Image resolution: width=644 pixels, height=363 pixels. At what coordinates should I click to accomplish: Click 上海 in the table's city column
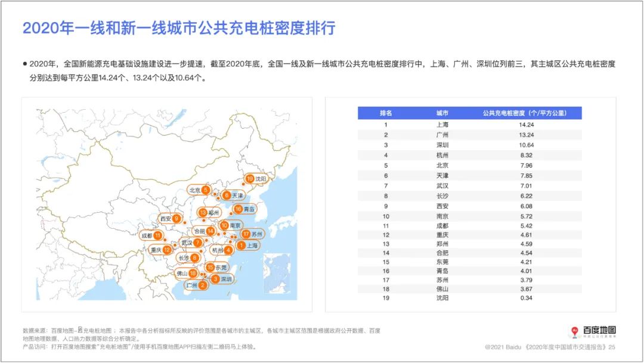point(442,125)
